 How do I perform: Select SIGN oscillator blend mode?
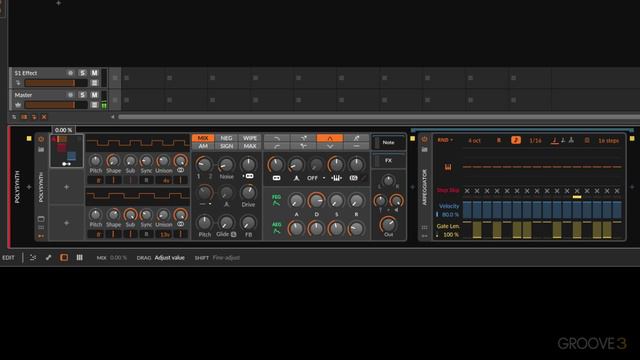pyautogui.click(x=226, y=146)
